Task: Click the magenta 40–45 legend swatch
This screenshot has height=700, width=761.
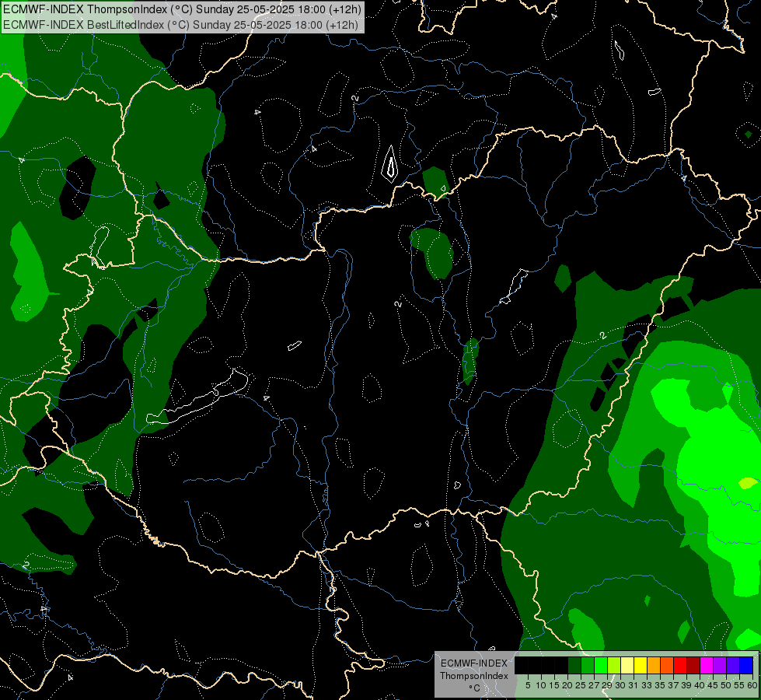Action: 707,665
